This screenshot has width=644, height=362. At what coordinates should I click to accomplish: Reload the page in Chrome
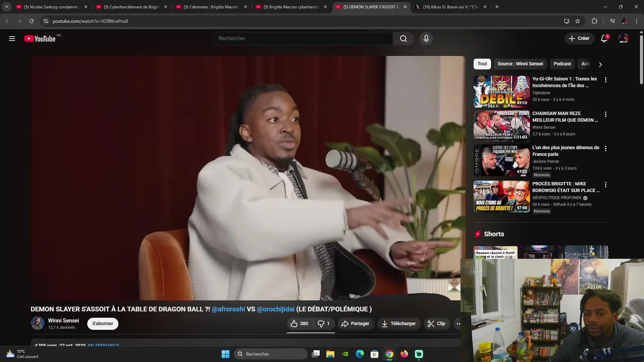click(31, 21)
